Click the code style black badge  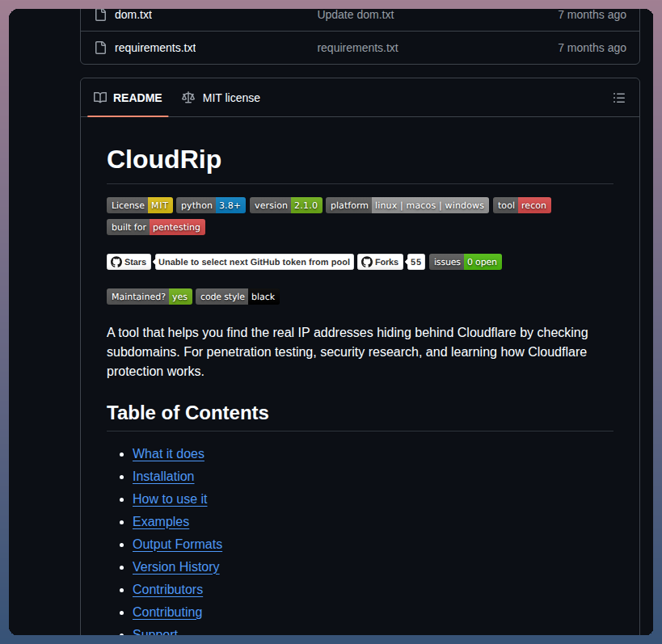238,297
